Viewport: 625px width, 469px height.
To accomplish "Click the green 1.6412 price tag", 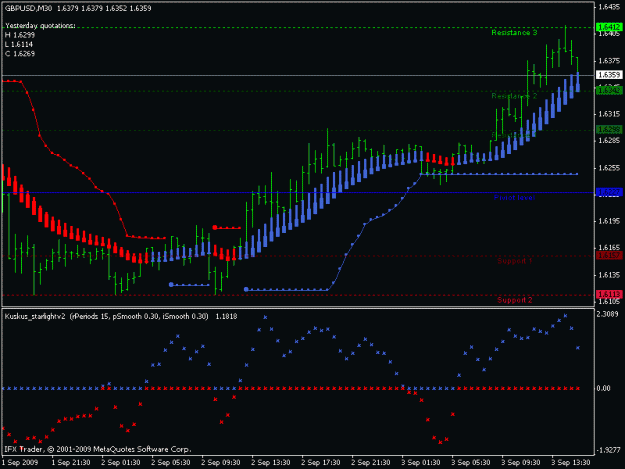I will click(x=609, y=27).
